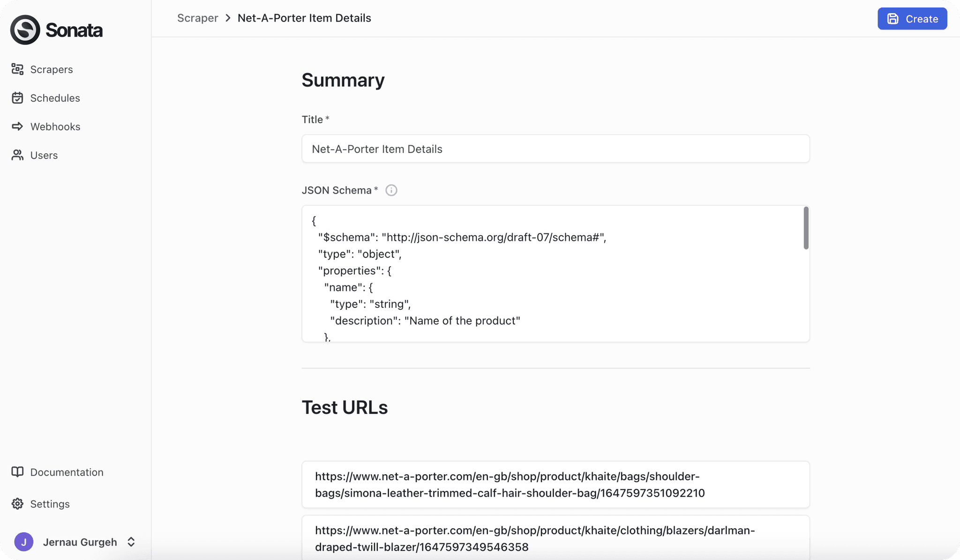
Task: Click the "$schema" line in JSON editor
Action: pos(462,237)
